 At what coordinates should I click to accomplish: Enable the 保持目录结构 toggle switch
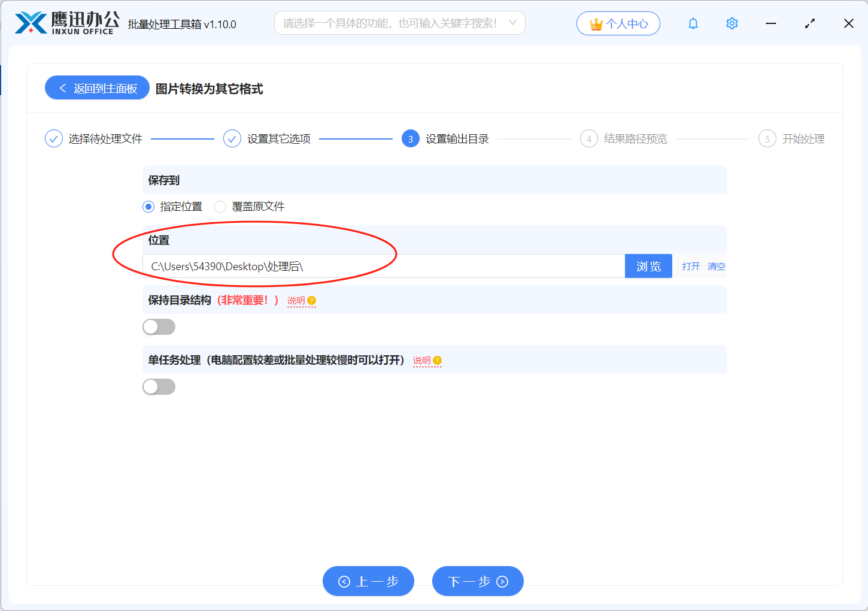coord(159,327)
